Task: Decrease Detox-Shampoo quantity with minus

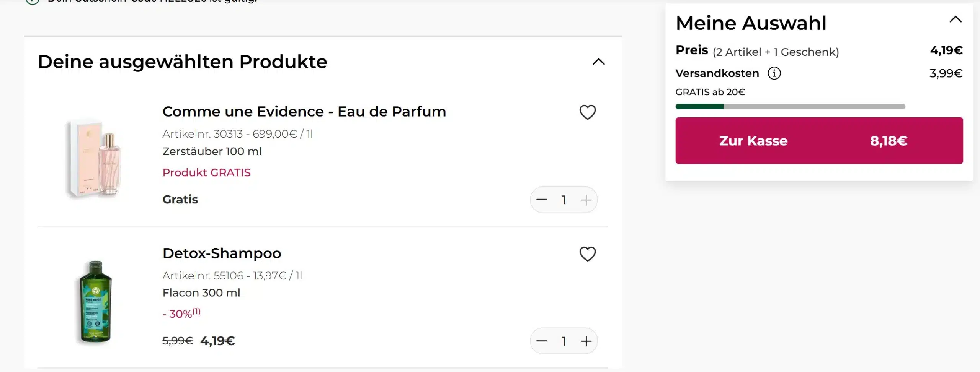Action: pyautogui.click(x=541, y=341)
